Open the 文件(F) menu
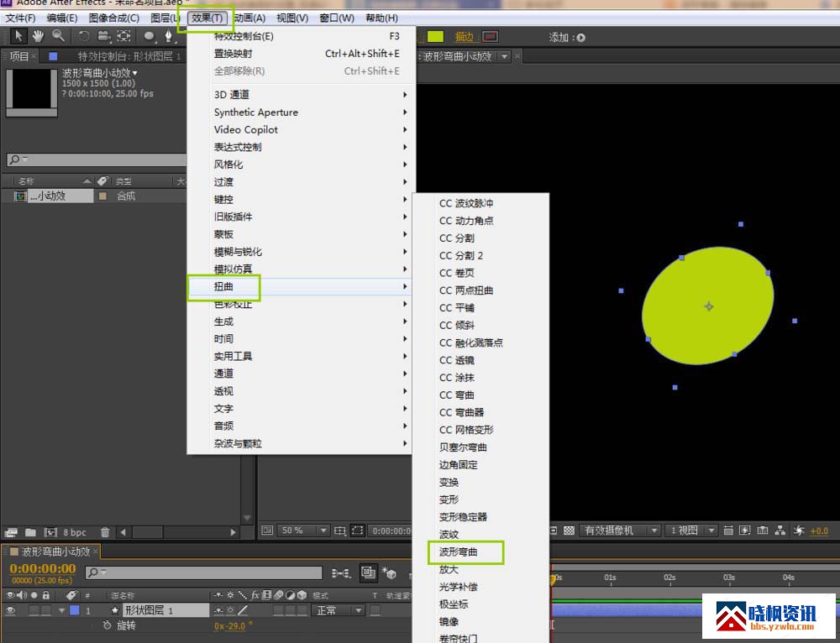 (x=20, y=18)
